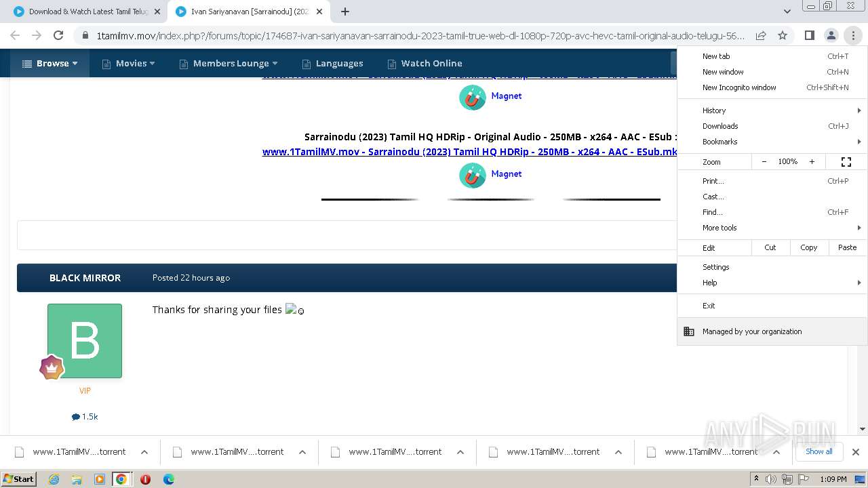Expand options for the fourth torrent download
Viewport: 868px width, 488px height.
point(618,452)
